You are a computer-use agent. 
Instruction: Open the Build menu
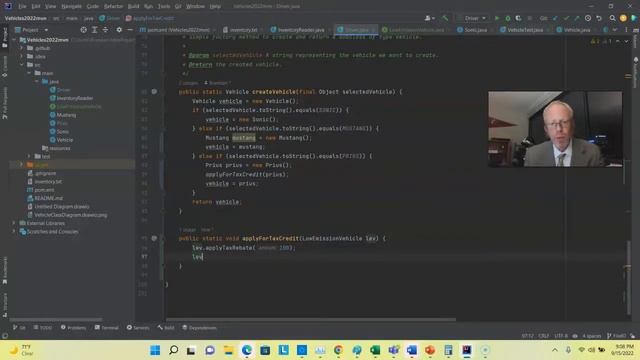(x=133, y=6)
